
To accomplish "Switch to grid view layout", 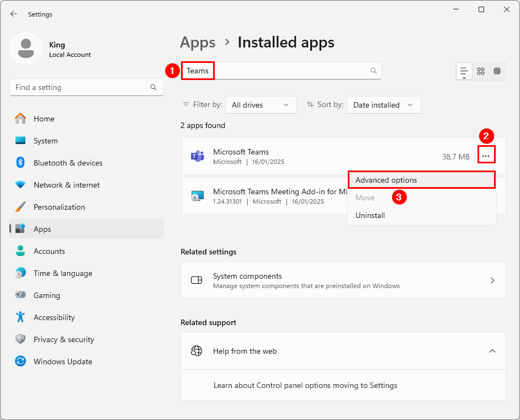I will tap(481, 71).
